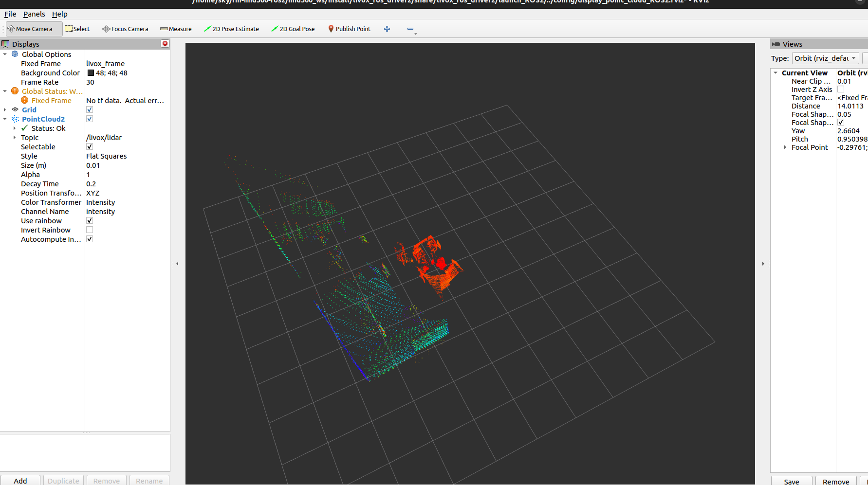Image resolution: width=868 pixels, height=485 pixels.
Task: Open the view Type dropdown
Action: pyautogui.click(x=825, y=58)
